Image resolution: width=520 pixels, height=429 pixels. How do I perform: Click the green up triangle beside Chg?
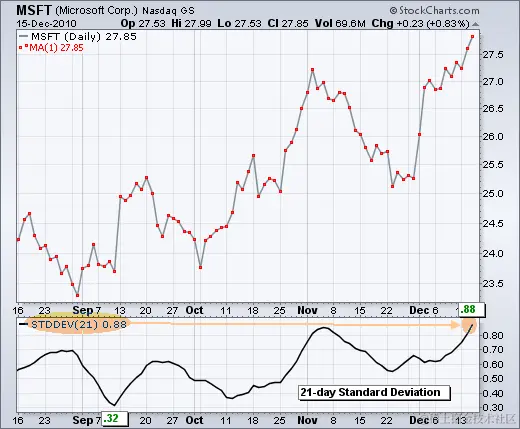click(x=476, y=24)
